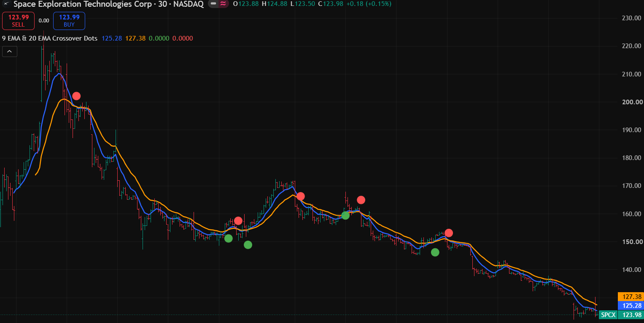
Task: Click the green 123.98 last price label
Action: point(631,315)
